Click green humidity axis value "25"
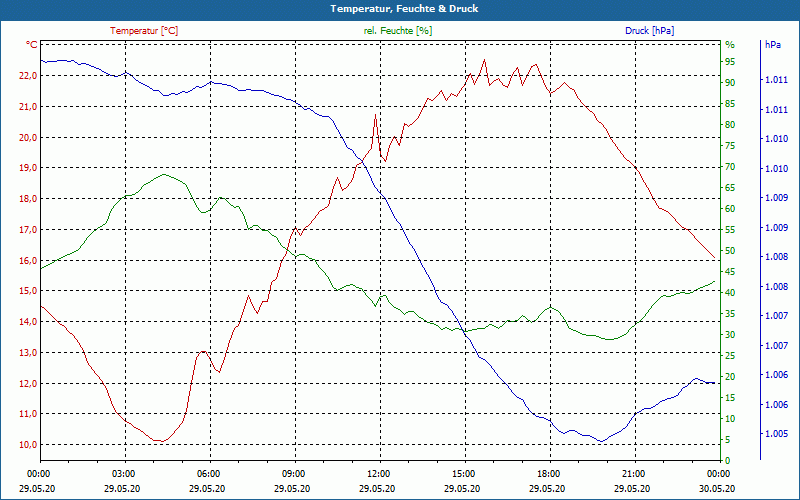The height and width of the screenshot is (500, 800). point(730,356)
